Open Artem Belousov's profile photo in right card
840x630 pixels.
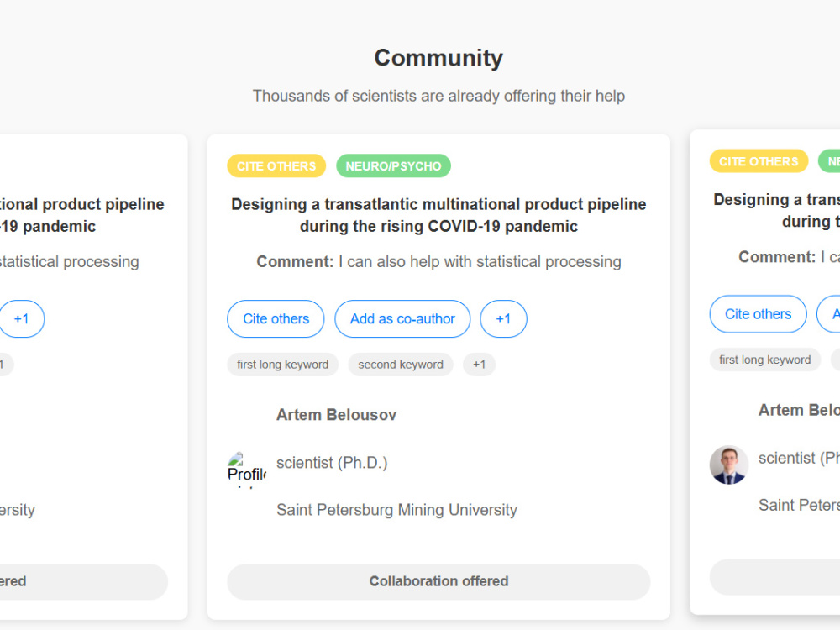[728, 465]
